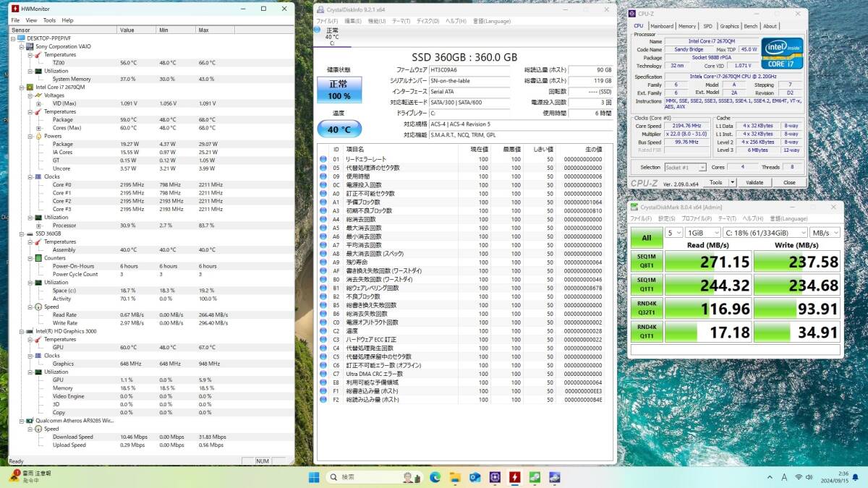The height and width of the screenshot is (488, 868).
Task: Expand the VID (Max) node under Voltages
Action: pos(38,103)
